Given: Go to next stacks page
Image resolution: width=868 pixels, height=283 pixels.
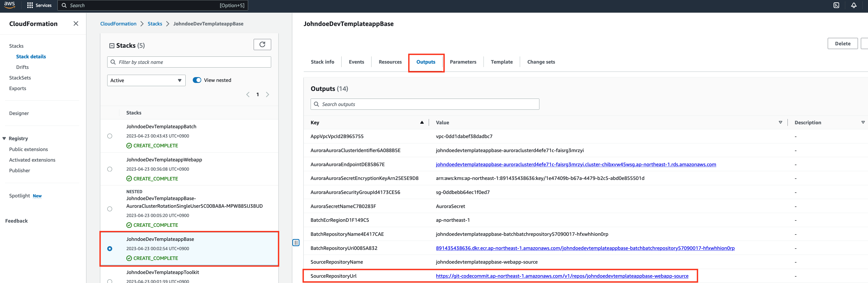Looking at the screenshot, I should click(x=267, y=94).
